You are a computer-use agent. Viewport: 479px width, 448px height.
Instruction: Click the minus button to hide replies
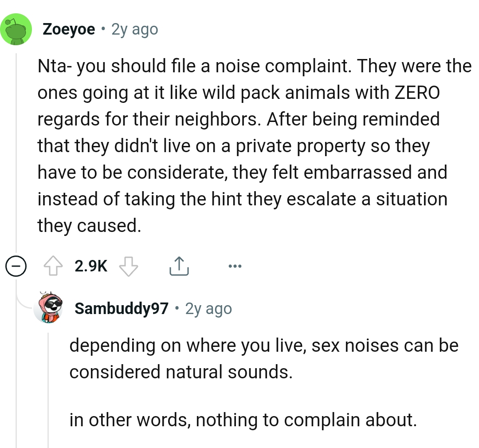coord(16,266)
